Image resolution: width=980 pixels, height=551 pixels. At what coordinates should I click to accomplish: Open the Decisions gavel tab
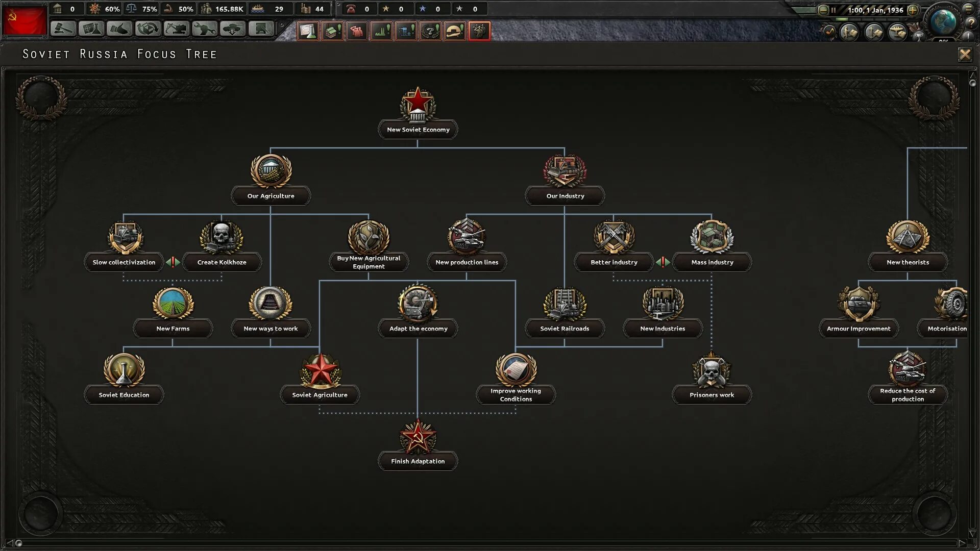pos(63,29)
